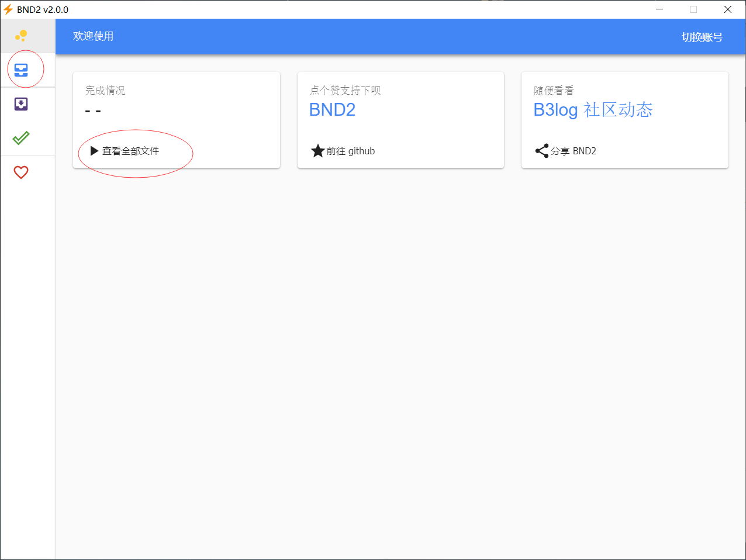Open 查看全部文件 to view all files
This screenshot has height=560, width=746.
click(x=130, y=151)
